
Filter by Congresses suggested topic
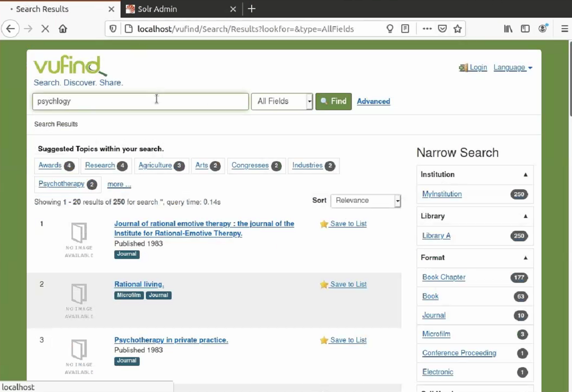click(x=250, y=165)
